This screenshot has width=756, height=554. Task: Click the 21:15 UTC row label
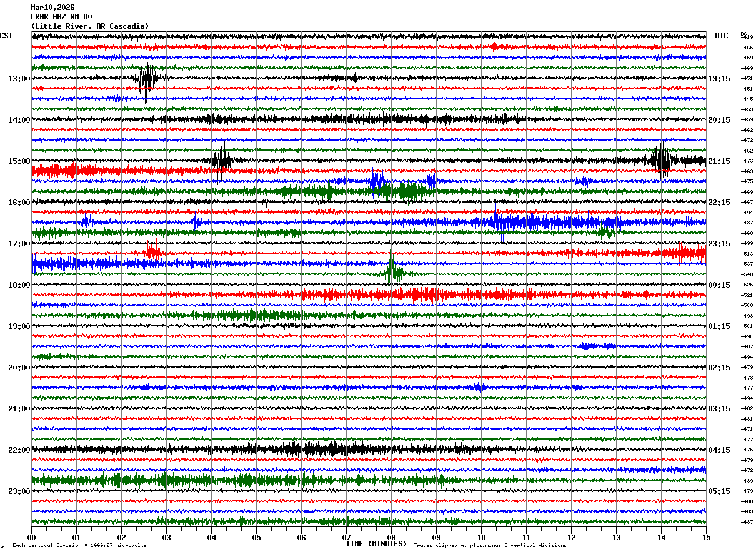tap(719, 161)
